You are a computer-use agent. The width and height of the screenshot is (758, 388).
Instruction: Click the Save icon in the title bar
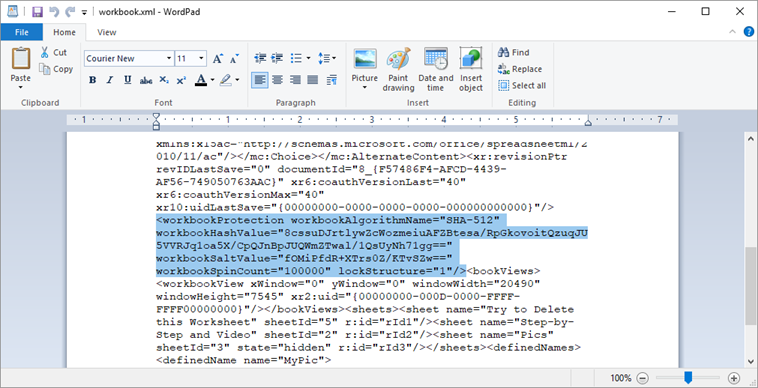click(37, 12)
